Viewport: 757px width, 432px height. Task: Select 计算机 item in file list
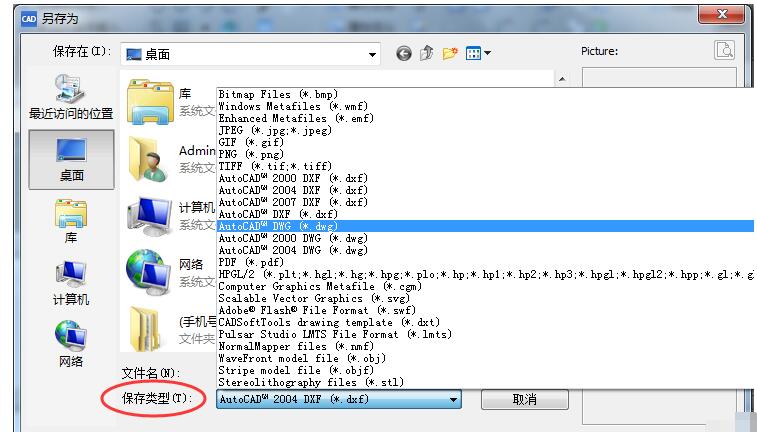pyautogui.click(x=171, y=216)
